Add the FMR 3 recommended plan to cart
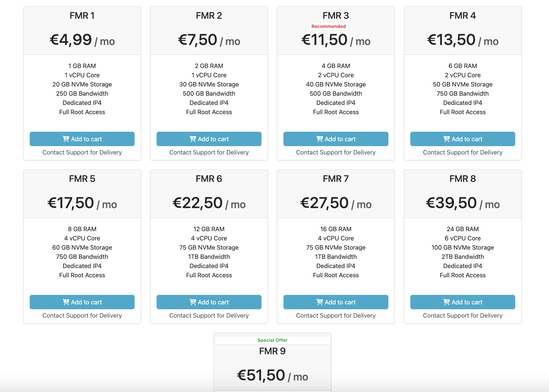This screenshot has width=549, height=392. click(336, 139)
